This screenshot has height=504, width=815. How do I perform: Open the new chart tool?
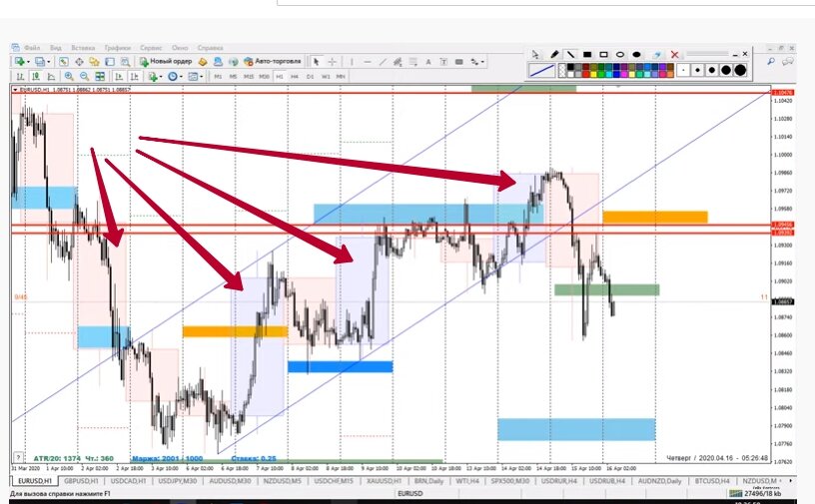tap(19, 61)
